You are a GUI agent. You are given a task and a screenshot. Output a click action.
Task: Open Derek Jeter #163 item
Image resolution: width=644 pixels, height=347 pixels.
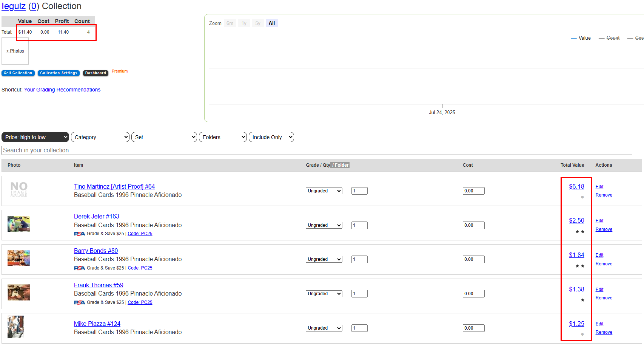pyautogui.click(x=96, y=216)
